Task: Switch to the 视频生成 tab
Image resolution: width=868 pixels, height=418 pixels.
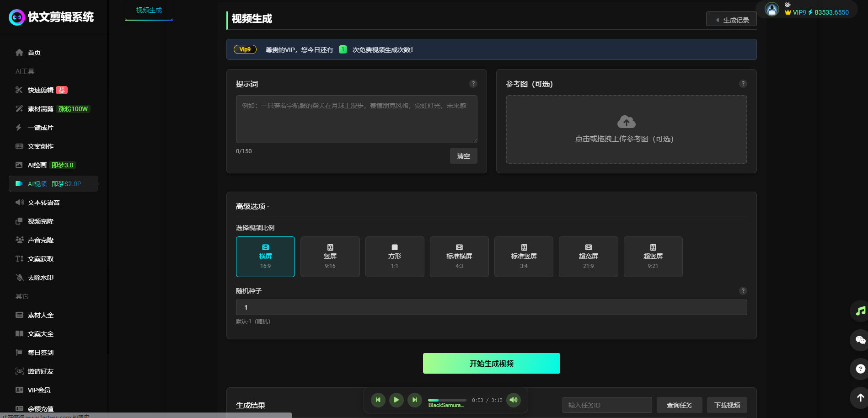Action: click(149, 11)
